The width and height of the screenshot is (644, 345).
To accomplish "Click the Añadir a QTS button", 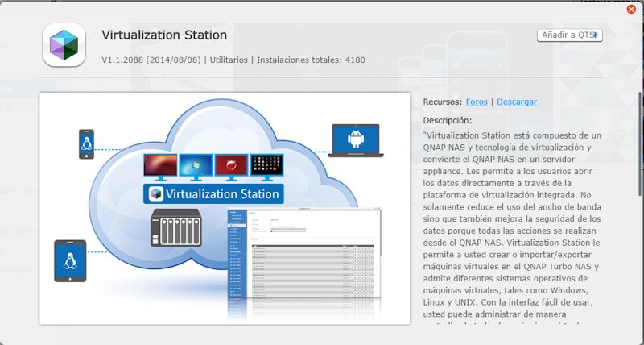I will click(x=570, y=35).
